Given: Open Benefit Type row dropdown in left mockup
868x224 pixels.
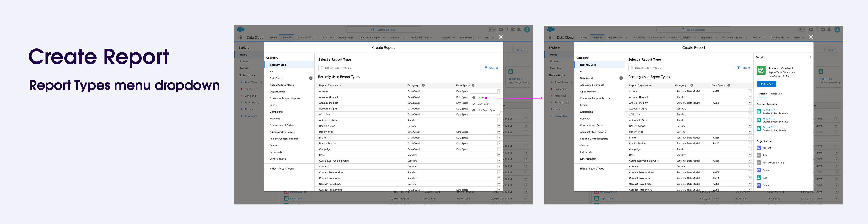Looking at the screenshot, I should coord(499,132).
